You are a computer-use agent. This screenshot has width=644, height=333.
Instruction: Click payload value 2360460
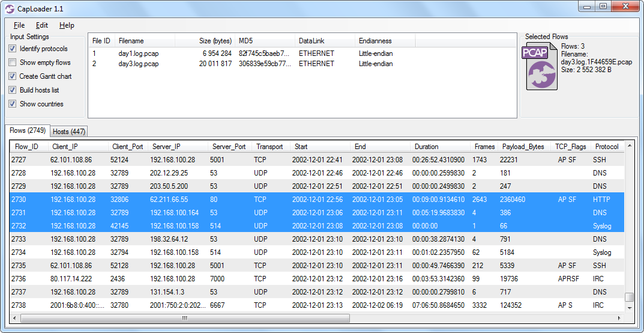tap(513, 200)
